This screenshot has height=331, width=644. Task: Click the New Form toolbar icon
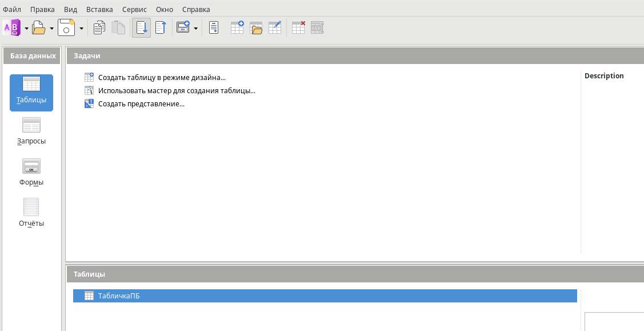tap(183, 28)
